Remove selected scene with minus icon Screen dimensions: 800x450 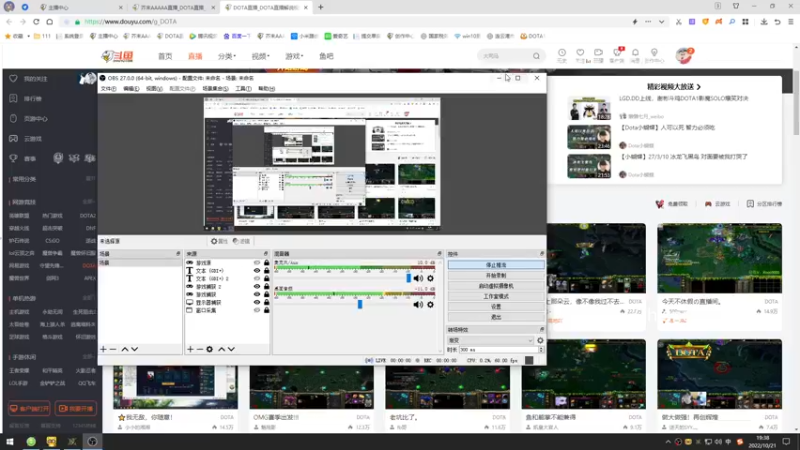(x=113, y=349)
